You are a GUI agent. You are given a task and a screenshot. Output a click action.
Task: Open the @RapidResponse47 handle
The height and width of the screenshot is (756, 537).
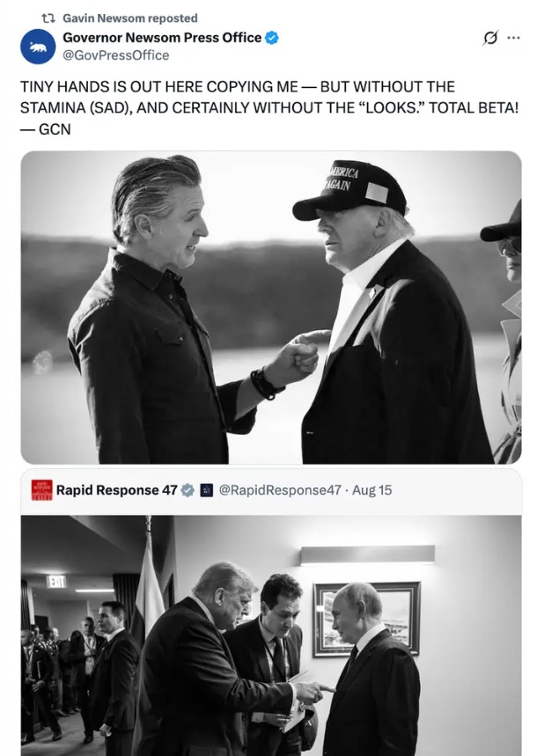click(280, 490)
